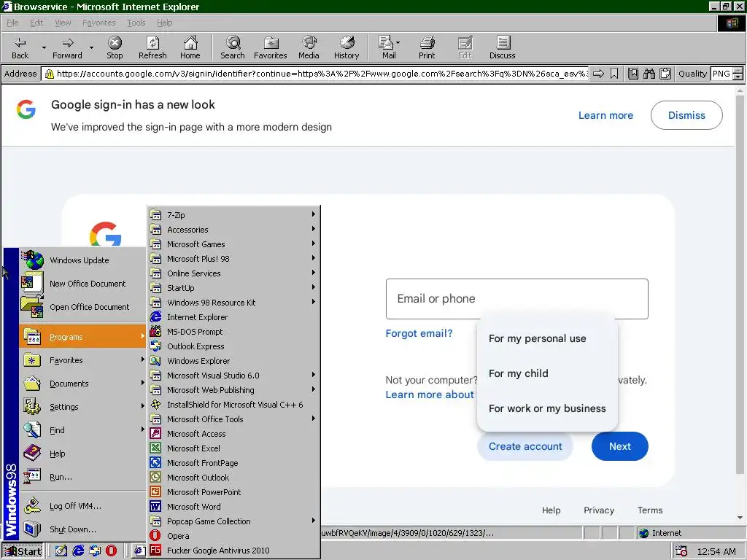
Task: Open the Discuss toolbar icon
Action: (x=502, y=47)
